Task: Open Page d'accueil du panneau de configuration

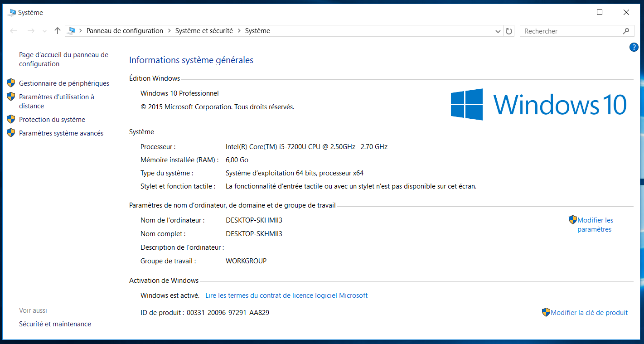Action: pyautogui.click(x=63, y=59)
